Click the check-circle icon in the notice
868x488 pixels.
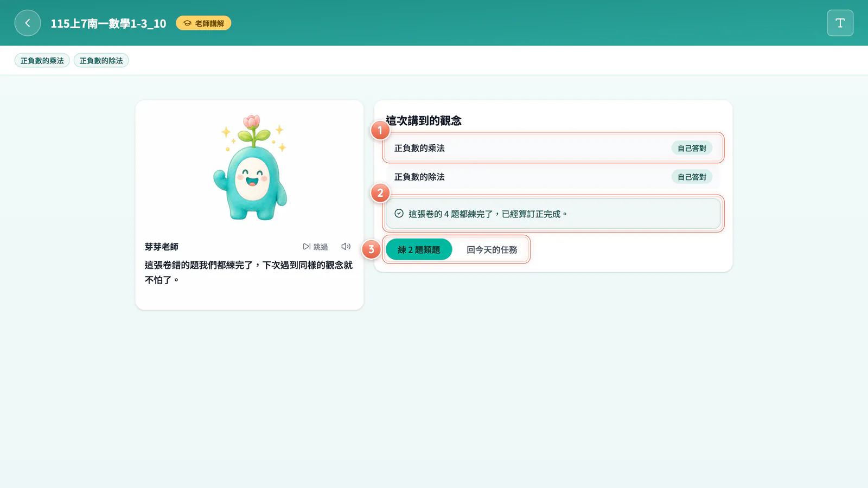coord(399,214)
